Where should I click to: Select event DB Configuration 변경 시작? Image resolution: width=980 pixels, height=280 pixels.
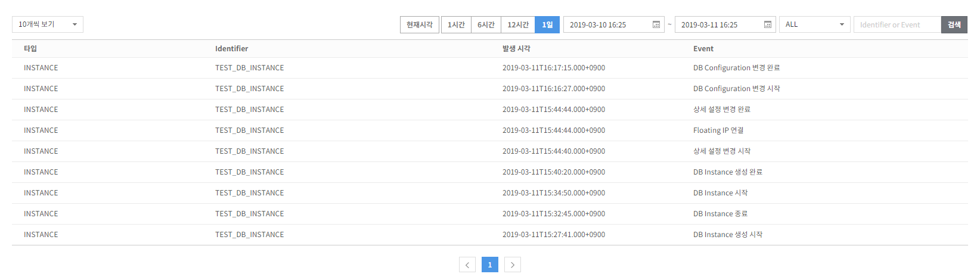pyautogui.click(x=736, y=89)
